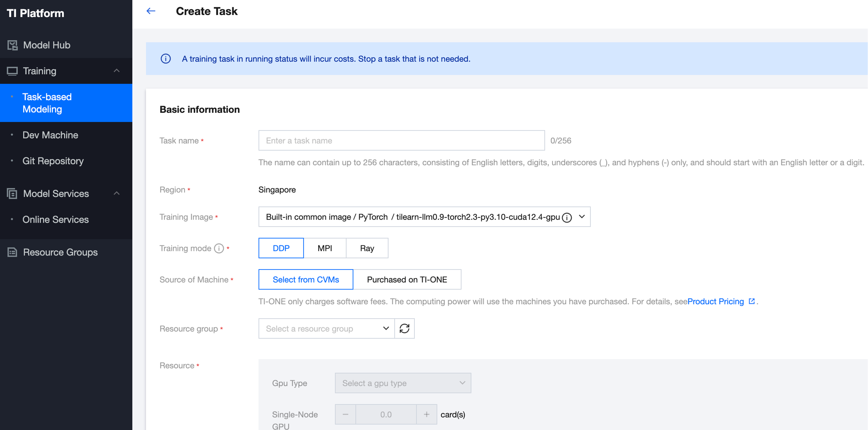
Task: Open Git Repository page
Action: click(53, 161)
